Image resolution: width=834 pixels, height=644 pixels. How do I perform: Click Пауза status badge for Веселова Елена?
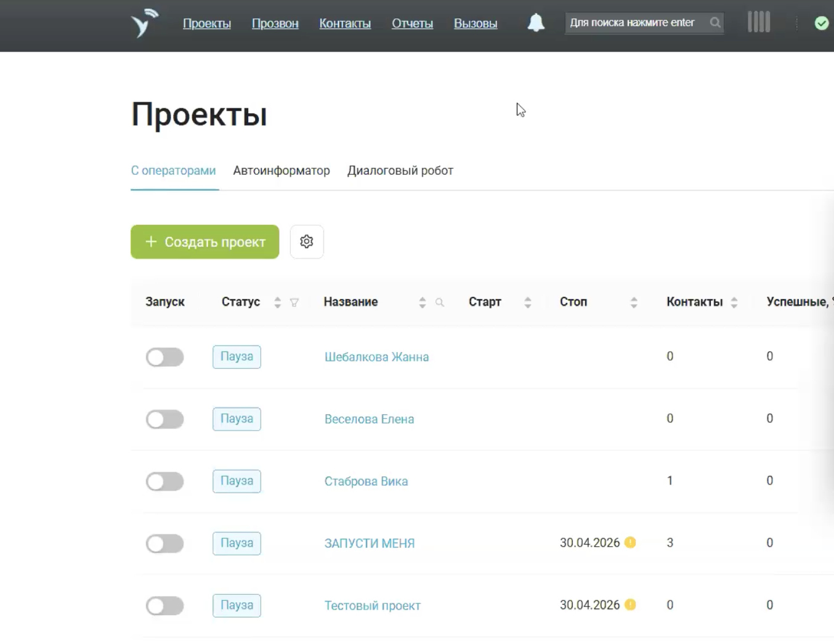coord(237,419)
